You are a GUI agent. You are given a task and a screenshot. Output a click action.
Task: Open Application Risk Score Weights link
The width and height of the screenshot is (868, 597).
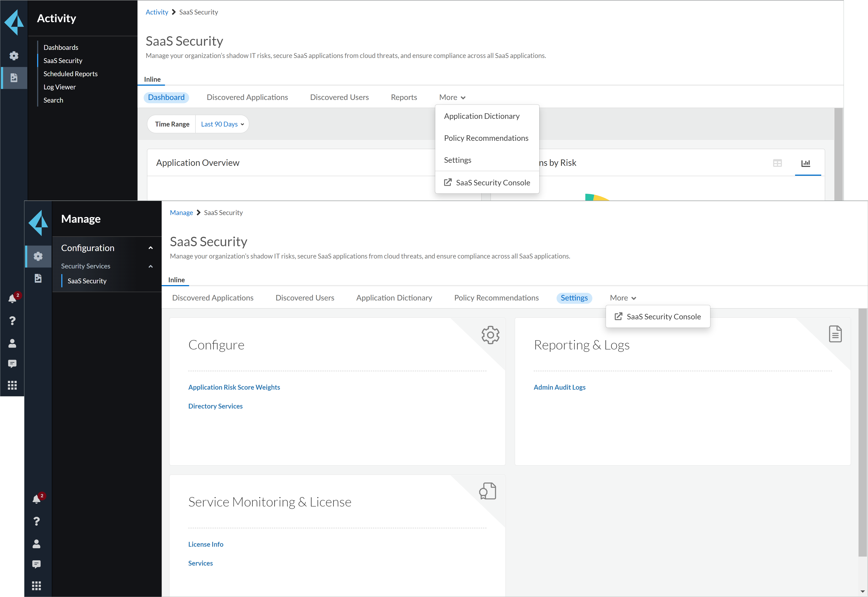click(234, 387)
